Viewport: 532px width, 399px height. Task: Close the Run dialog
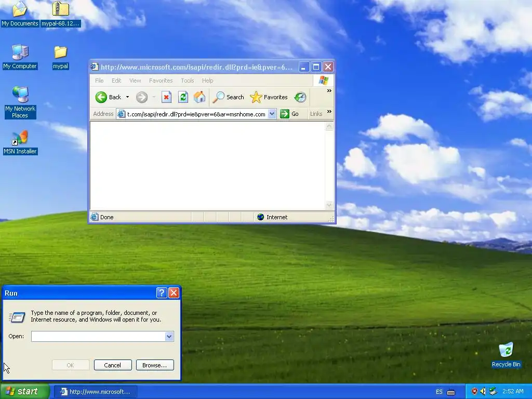[174, 293]
